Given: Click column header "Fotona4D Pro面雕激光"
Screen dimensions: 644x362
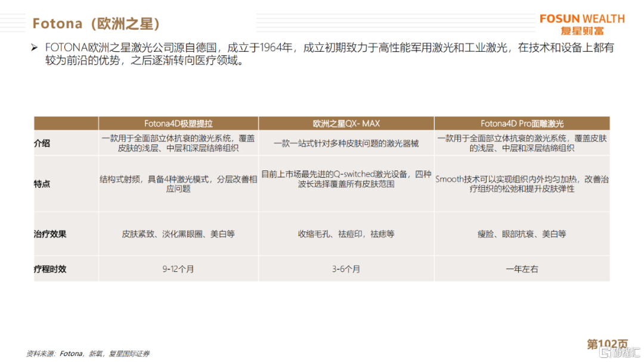Looking at the screenshot, I should point(522,123).
